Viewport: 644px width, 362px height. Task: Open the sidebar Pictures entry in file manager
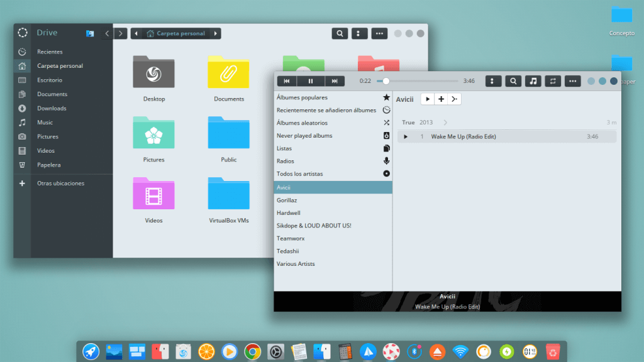(64, 136)
